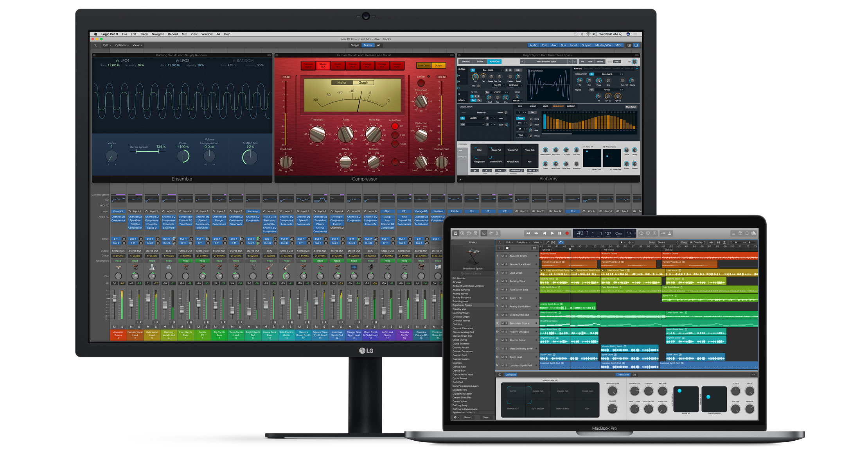Viewport: 868px width, 461px height.
Task: Toggle the Library icon in the control bar
Action: point(455,233)
